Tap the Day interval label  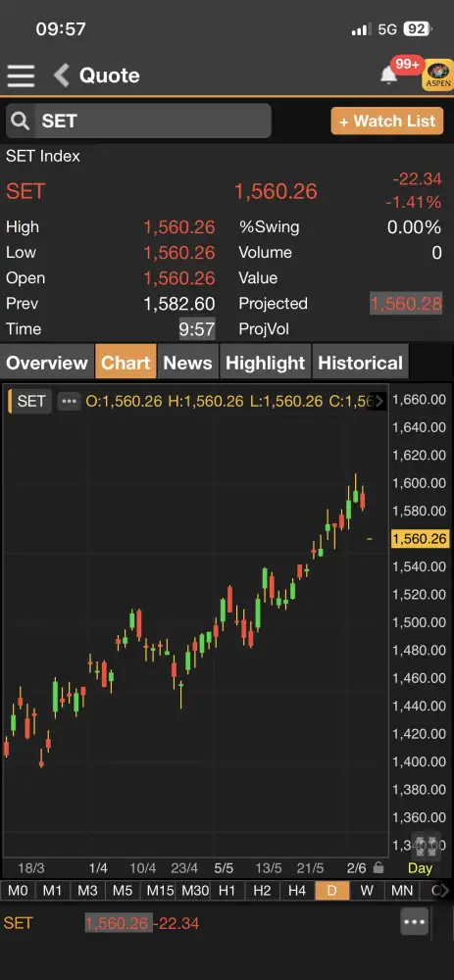tap(420, 868)
